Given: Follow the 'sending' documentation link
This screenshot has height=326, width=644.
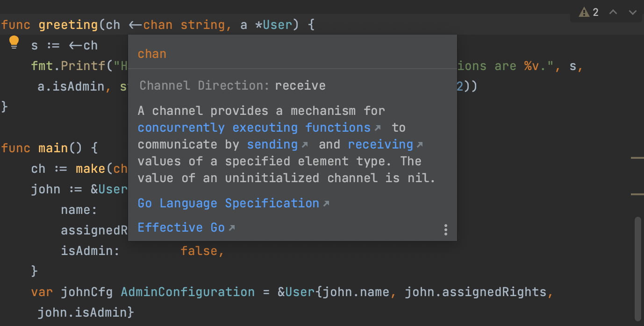Looking at the screenshot, I should coord(272,144).
